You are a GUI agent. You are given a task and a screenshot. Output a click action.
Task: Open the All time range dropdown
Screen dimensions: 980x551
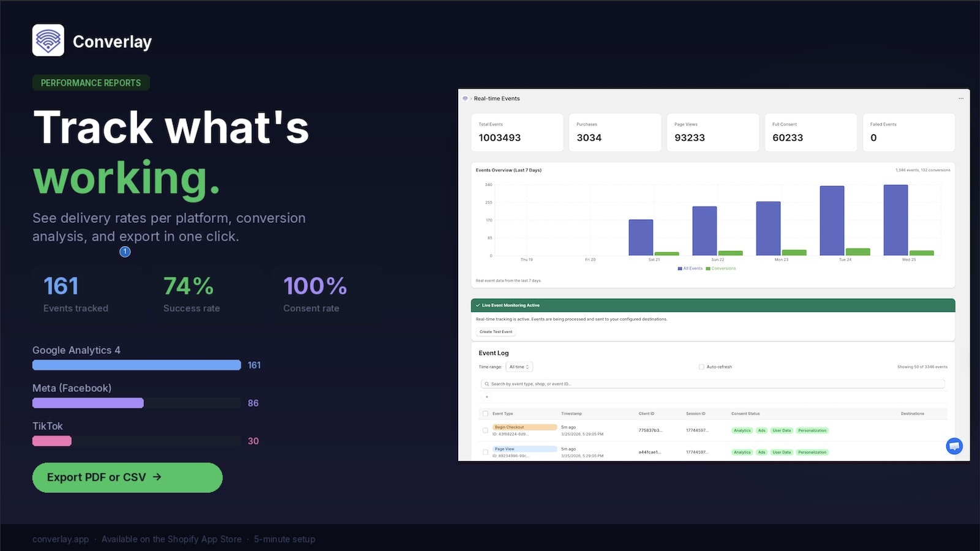click(x=519, y=367)
